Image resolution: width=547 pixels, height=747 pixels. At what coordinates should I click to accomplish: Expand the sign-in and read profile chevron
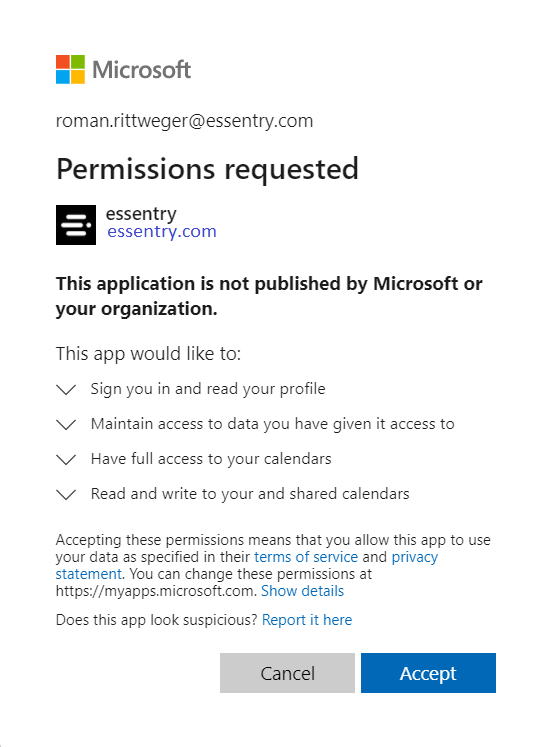[66, 390]
